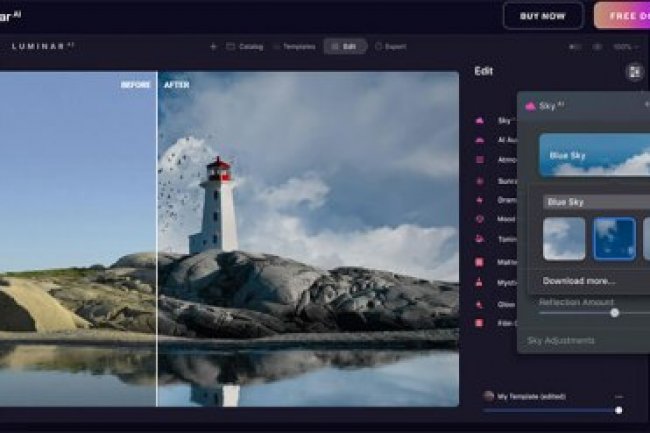Click the plus add-photo icon in toolbar

click(x=213, y=46)
